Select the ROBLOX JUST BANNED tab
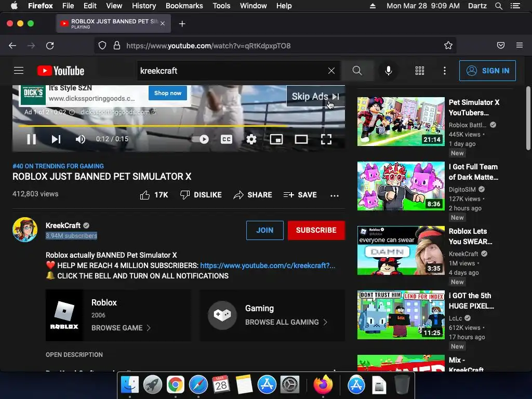Viewport: 532px width, 399px height. pyautogui.click(x=114, y=23)
